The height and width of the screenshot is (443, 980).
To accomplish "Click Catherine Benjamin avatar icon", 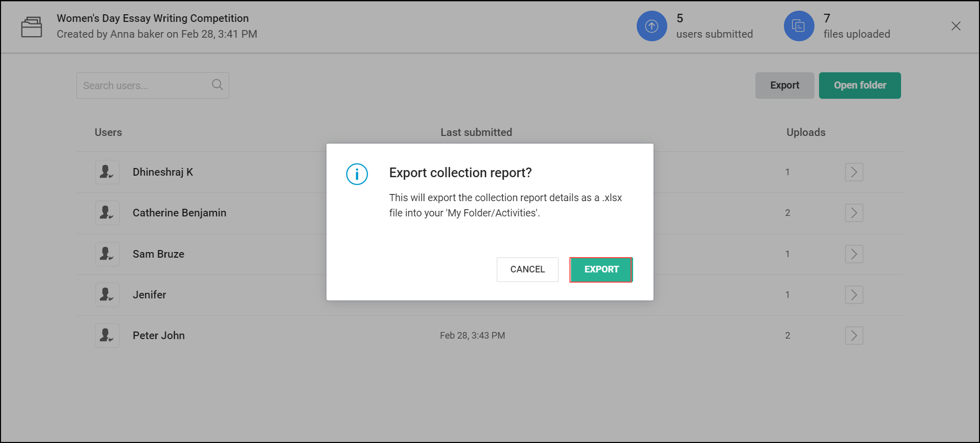I will click(x=107, y=213).
